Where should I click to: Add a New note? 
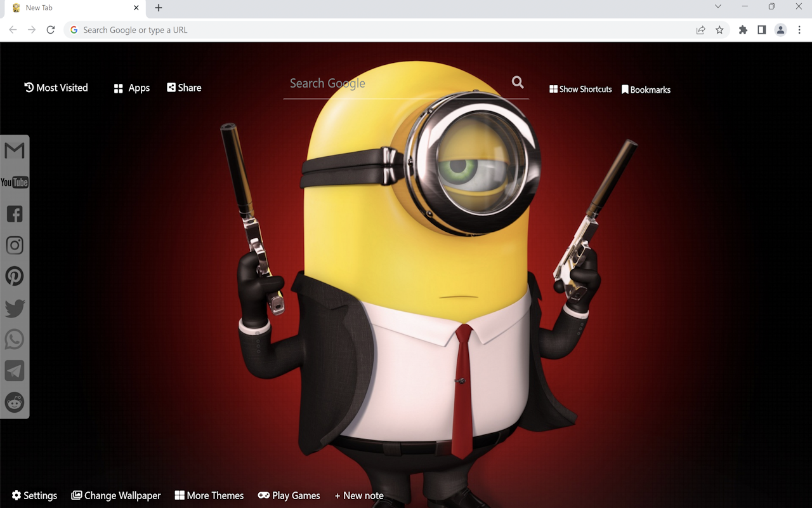pos(359,495)
